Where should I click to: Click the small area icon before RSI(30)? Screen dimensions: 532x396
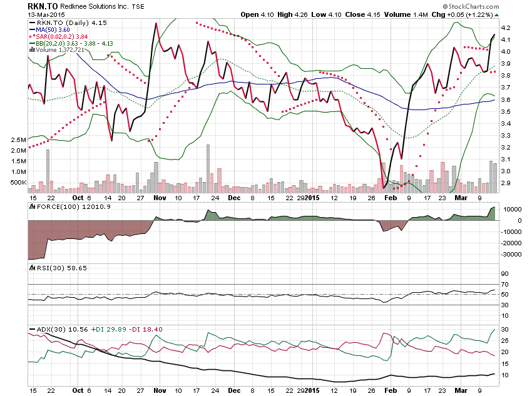pyautogui.click(x=33, y=268)
